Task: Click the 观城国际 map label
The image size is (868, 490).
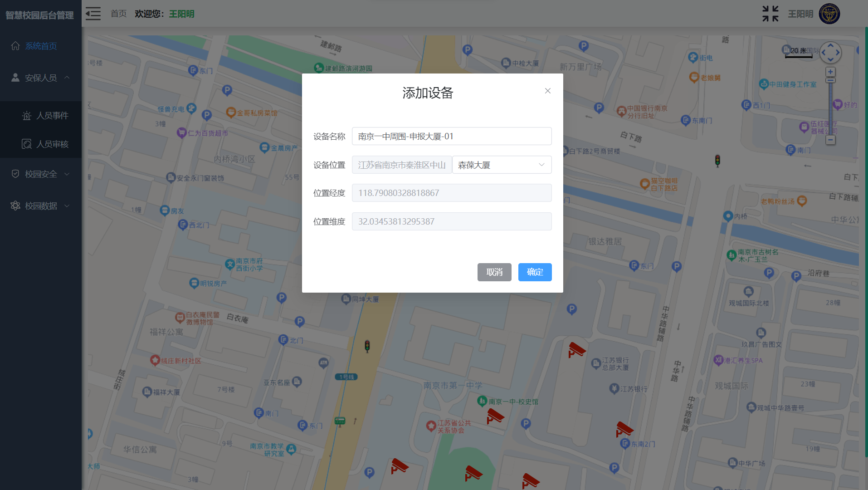Action: click(x=731, y=386)
